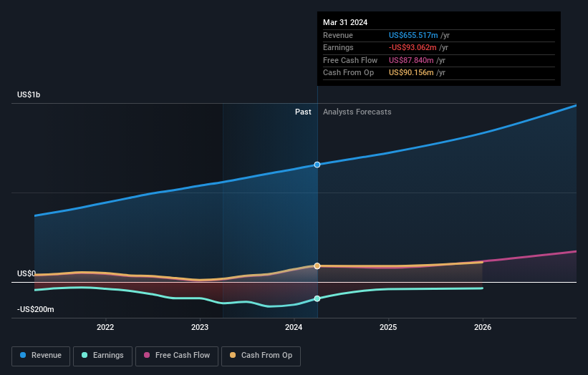This screenshot has height=375, width=588.
Task: Toggle the Free Cash Flow legend button
Action: pos(177,356)
